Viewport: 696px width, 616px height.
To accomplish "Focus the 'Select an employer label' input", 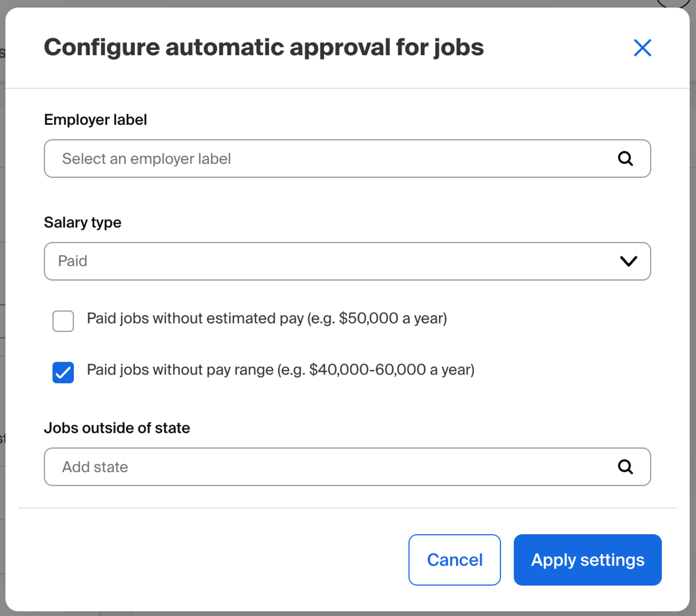I will tap(306, 159).
